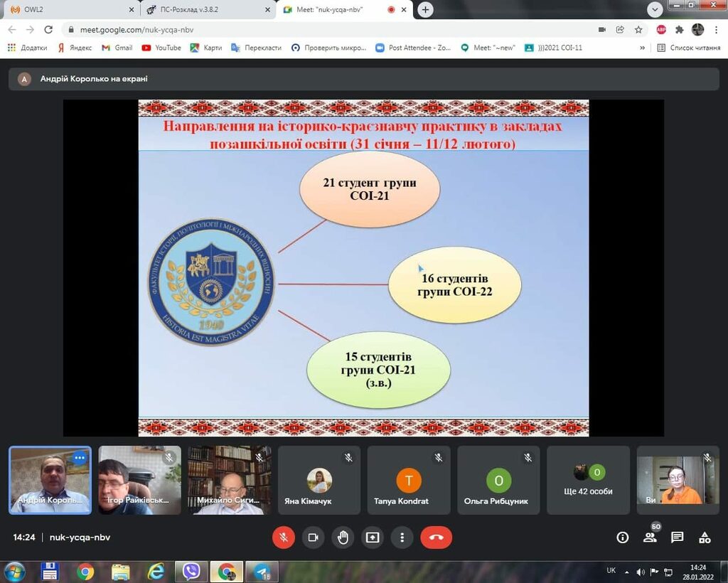Image resolution: width=728 pixels, height=583 pixels.
Task: Open the activities panel icon
Action: 705,537
